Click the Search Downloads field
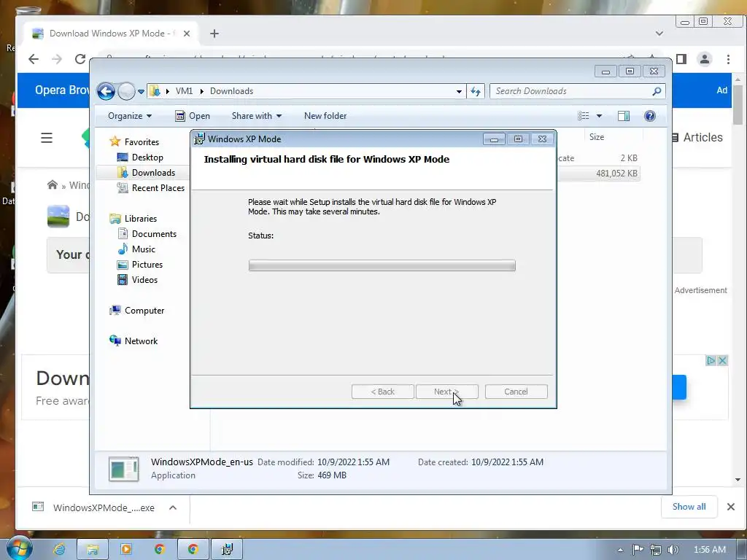Screen dimensions: 747x560 [577, 91]
